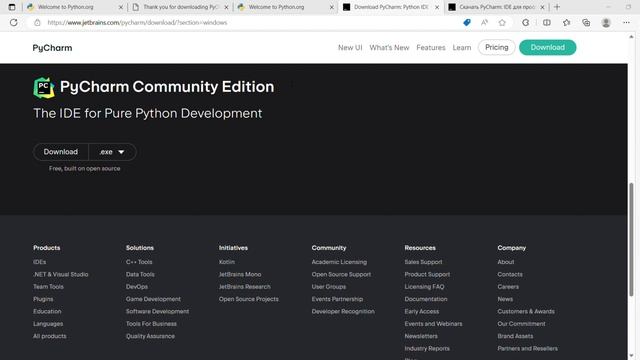Open a new browser tab

click(x=557, y=7)
